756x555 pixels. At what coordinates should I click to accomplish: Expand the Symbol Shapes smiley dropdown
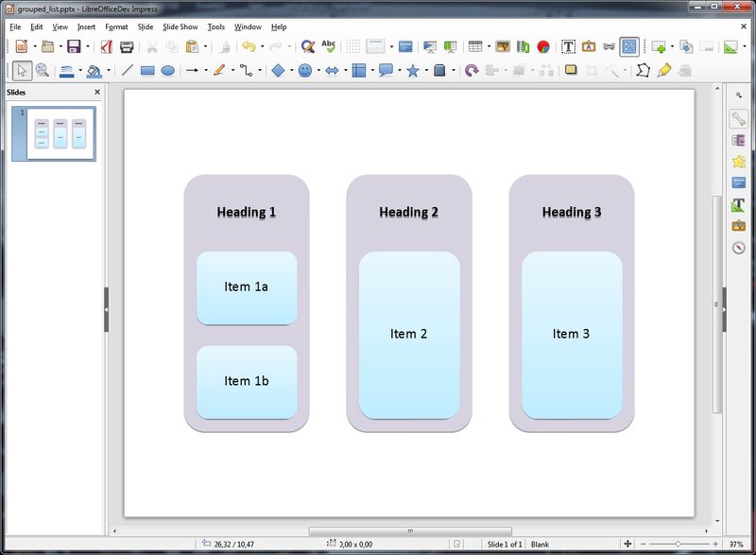pos(318,70)
